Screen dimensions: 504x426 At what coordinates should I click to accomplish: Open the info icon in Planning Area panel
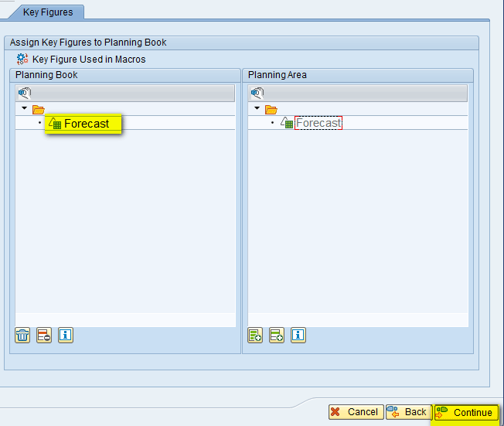click(298, 336)
